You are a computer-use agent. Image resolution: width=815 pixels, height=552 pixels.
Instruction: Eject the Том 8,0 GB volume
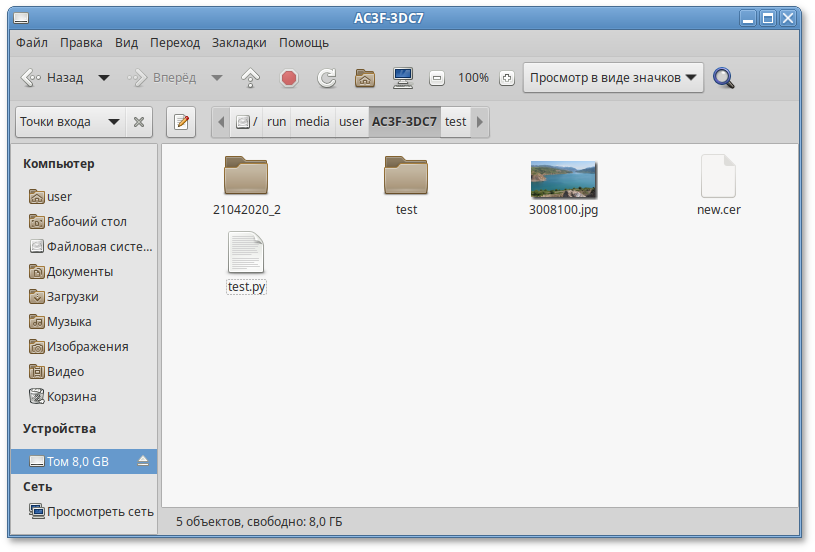pyautogui.click(x=143, y=461)
